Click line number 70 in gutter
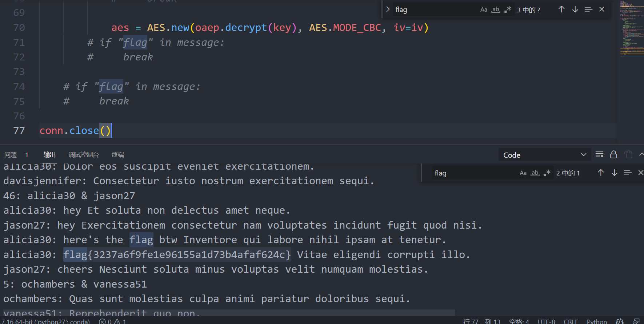Image resolution: width=644 pixels, height=324 pixels. [x=19, y=28]
